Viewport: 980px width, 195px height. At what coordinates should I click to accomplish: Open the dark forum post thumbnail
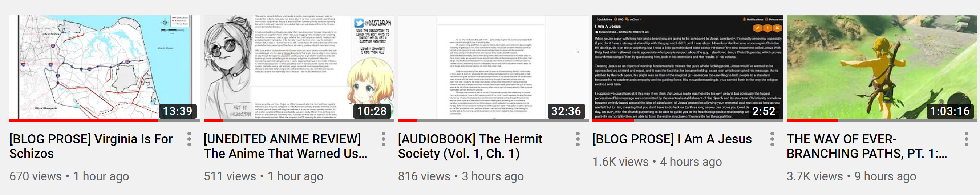688,68
